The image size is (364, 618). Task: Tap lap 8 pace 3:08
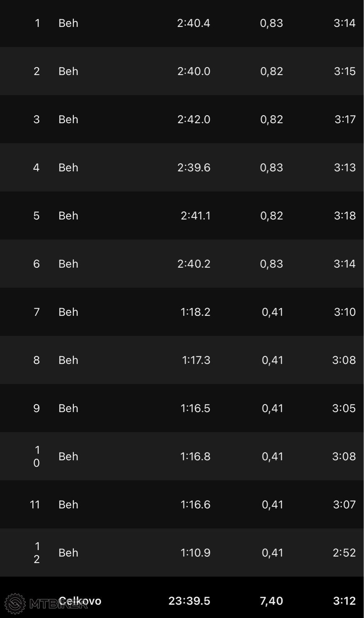pyautogui.click(x=344, y=360)
